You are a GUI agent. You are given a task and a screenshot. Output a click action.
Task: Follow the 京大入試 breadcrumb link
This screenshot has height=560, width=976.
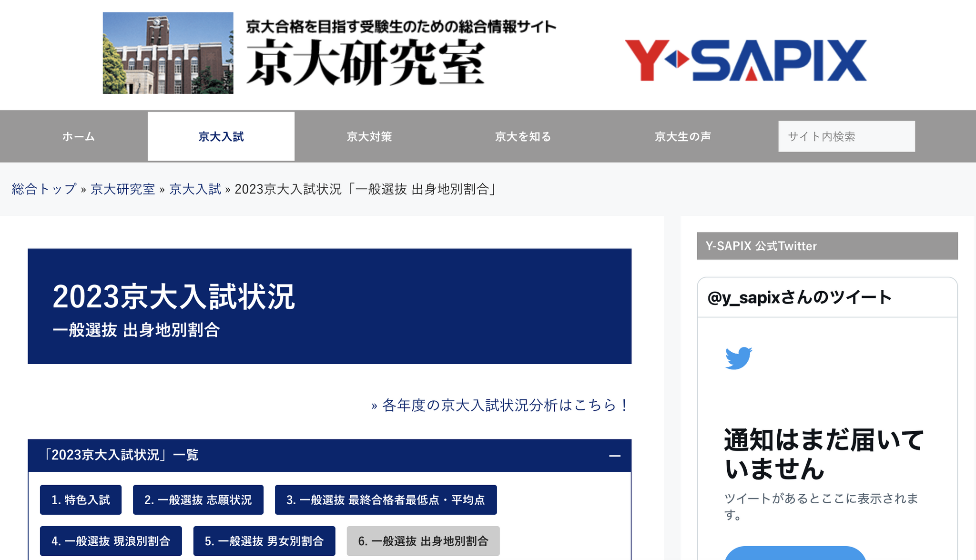point(195,189)
